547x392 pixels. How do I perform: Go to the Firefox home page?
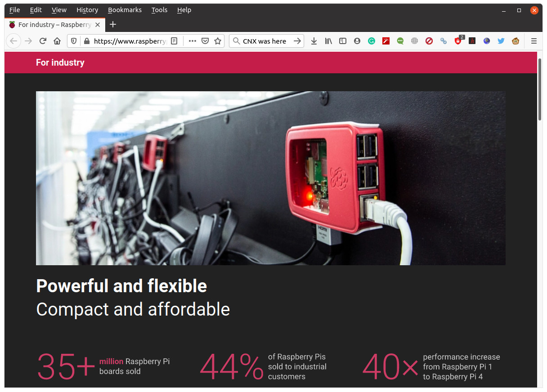tap(57, 41)
